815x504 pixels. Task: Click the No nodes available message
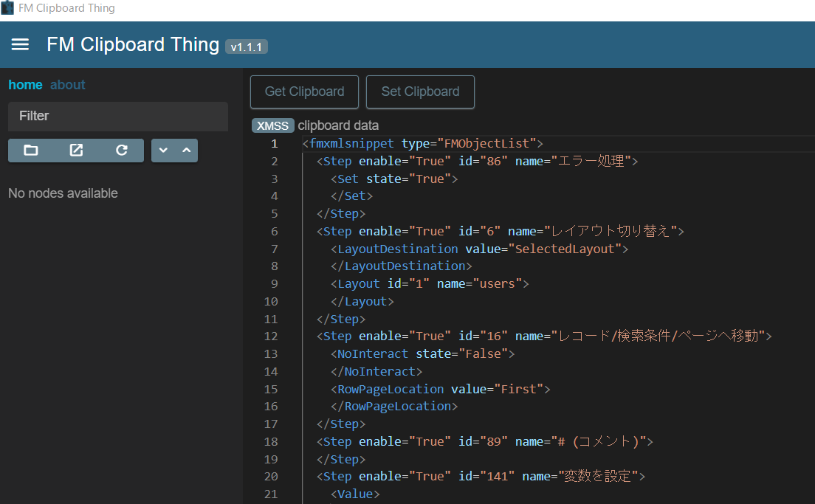pos(63,193)
